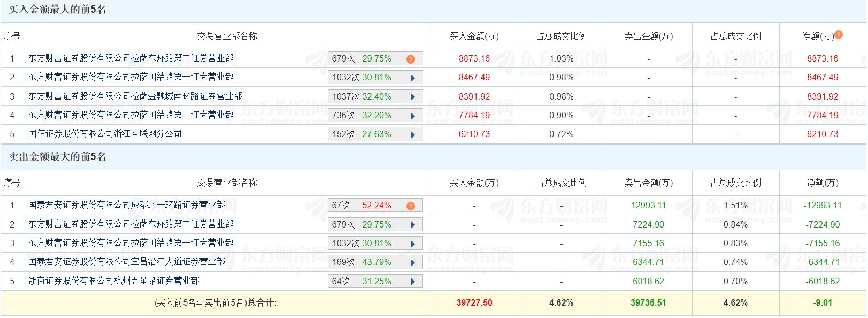Image resolution: width=868 pixels, height=318 pixels.
Task: Click 卖出金额(万) column header in sell table
Action: coord(649,183)
